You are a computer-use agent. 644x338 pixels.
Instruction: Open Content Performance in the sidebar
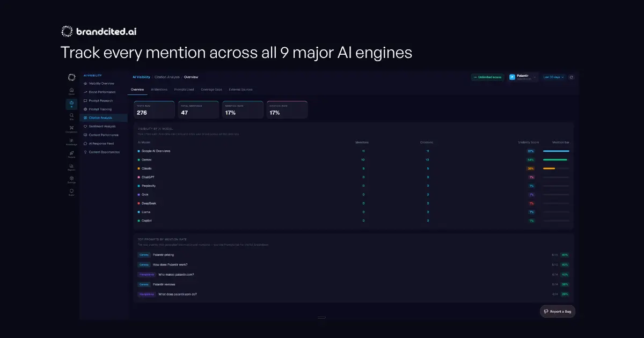pyautogui.click(x=104, y=135)
